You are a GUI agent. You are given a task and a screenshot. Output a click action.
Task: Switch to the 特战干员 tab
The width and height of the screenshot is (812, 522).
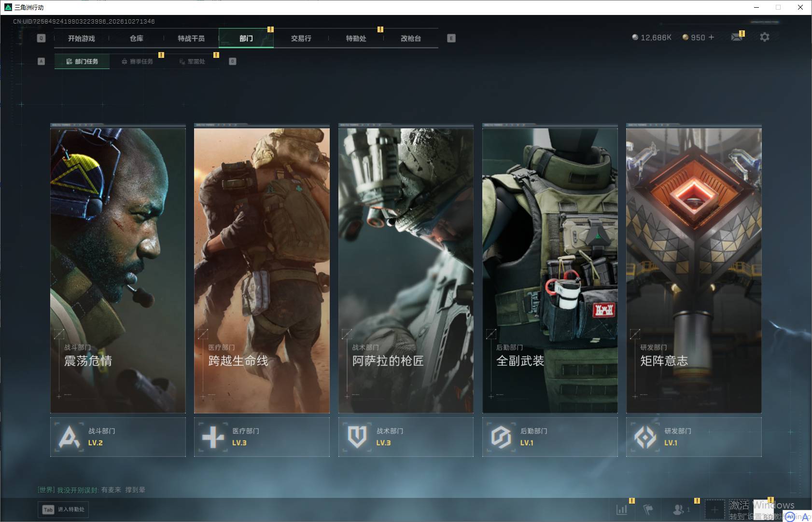point(191,38)
